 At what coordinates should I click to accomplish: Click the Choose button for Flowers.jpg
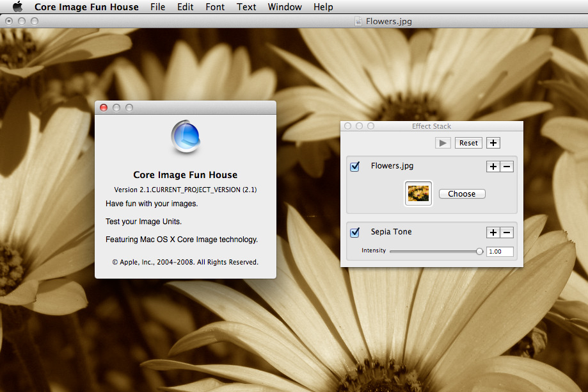pyautogui.click(x=462, y=193)
